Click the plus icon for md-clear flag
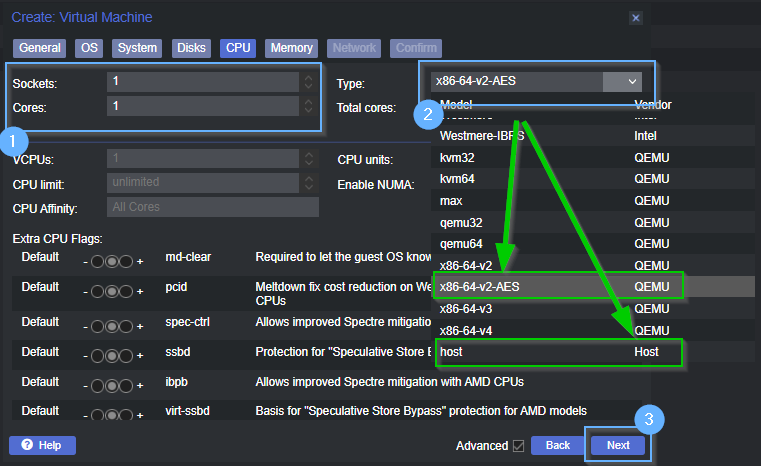This screenshot has width=761, height=466. tap(140, 259)
